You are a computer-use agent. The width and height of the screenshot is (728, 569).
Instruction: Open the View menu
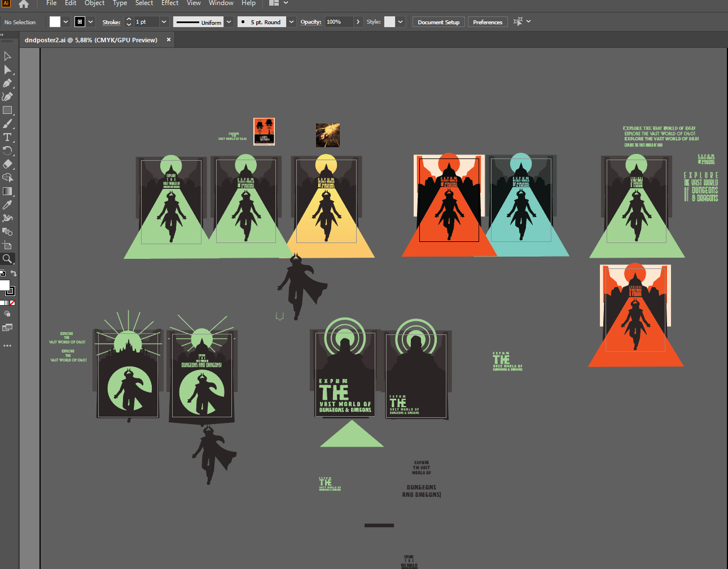pyautogui.click(x=194, y=3)
